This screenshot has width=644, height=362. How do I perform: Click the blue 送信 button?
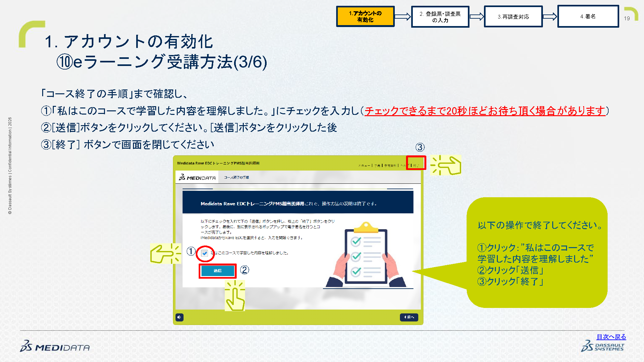click(x=218, y=271)
